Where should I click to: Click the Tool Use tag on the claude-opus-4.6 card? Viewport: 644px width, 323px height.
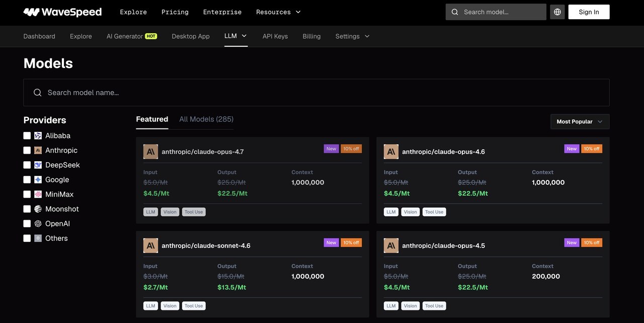(x=434, y=212)
